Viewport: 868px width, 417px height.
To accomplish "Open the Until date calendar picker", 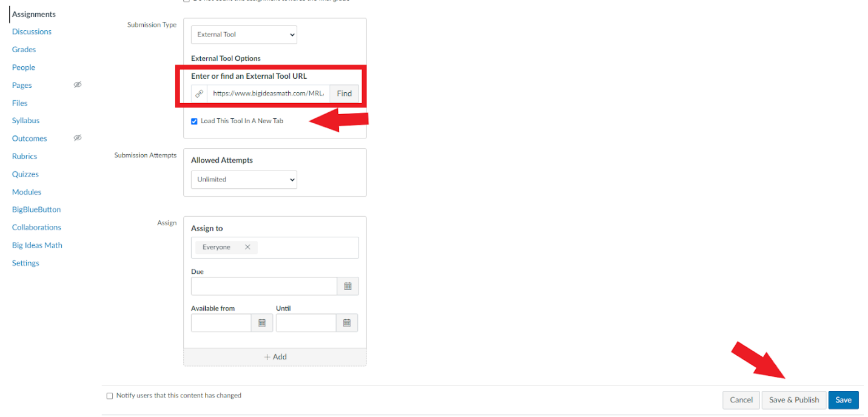I will click(x=347, y=323).
